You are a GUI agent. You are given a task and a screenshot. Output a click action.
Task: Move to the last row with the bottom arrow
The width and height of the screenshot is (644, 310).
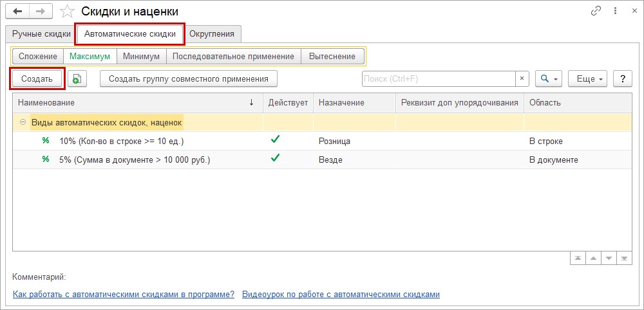(x=624, y=258)
